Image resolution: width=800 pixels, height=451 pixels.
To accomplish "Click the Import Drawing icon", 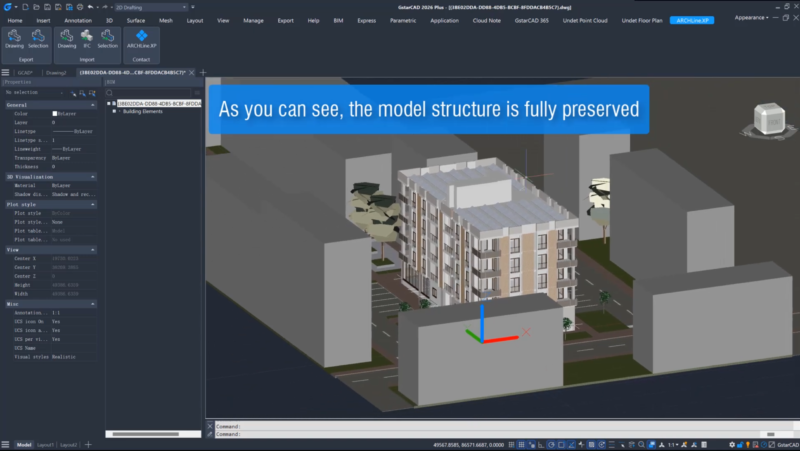I will click(66, 38).
